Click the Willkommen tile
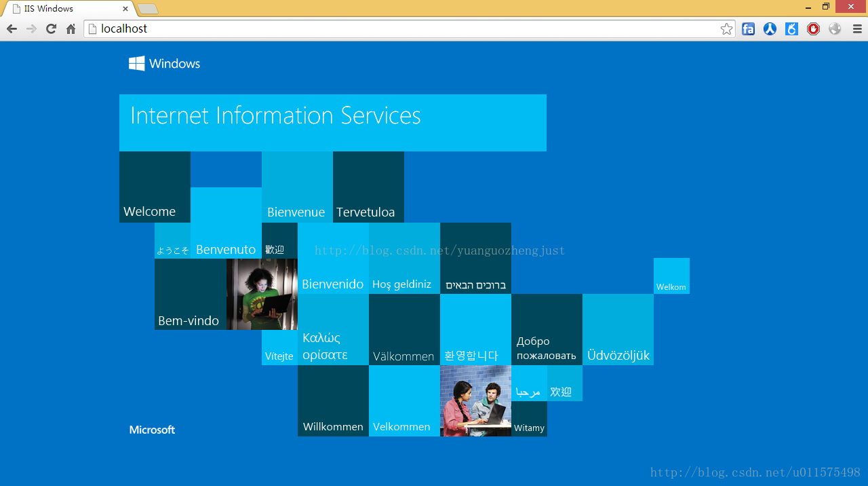 pos(333,400)
